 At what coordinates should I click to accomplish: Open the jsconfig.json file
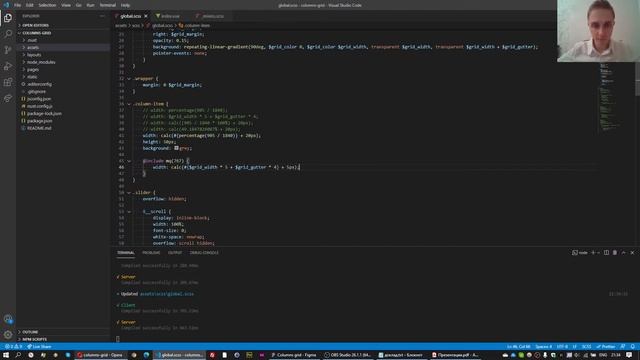63,99
